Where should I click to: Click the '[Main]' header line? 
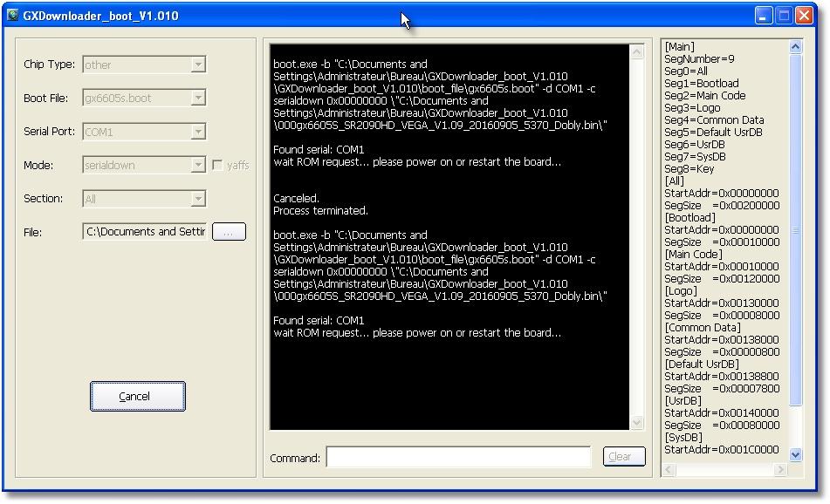pyautogui.click(x=680, y=46)
